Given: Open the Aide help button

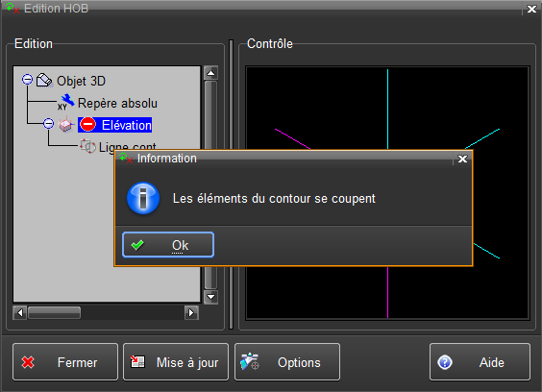Looking at the screenshot, I should (480, 362).
